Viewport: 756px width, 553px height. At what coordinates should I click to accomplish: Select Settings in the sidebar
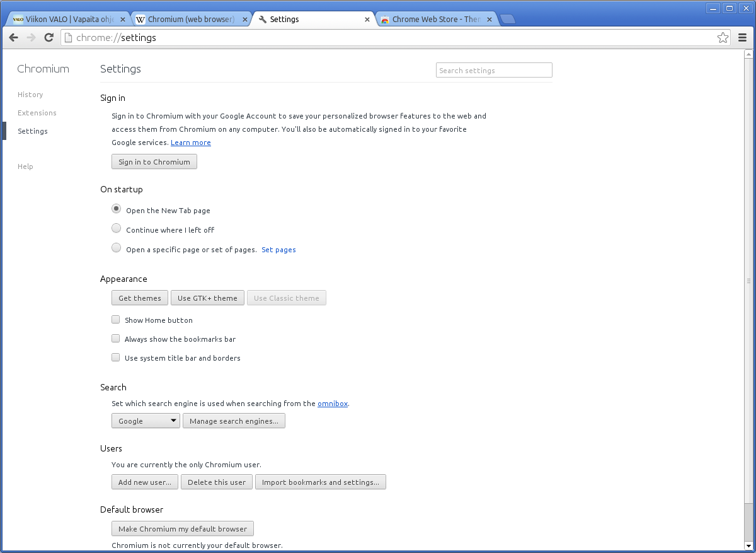coord(33,131)
